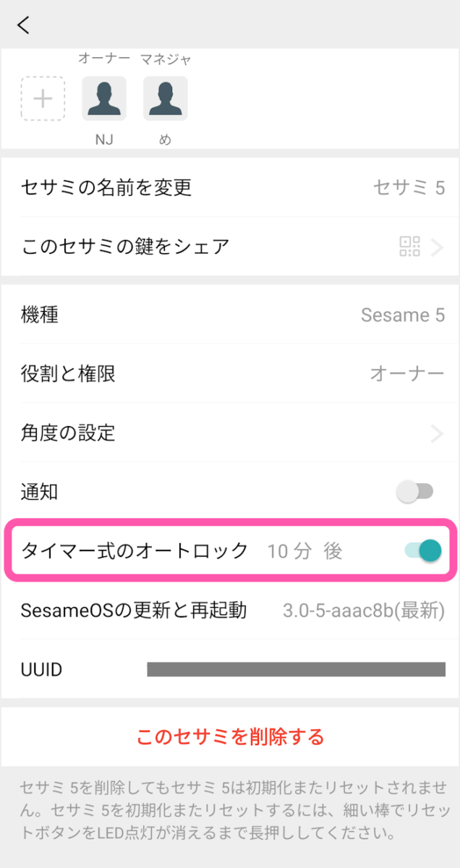Tap the セサミ 5 name value

coord(416,187)
